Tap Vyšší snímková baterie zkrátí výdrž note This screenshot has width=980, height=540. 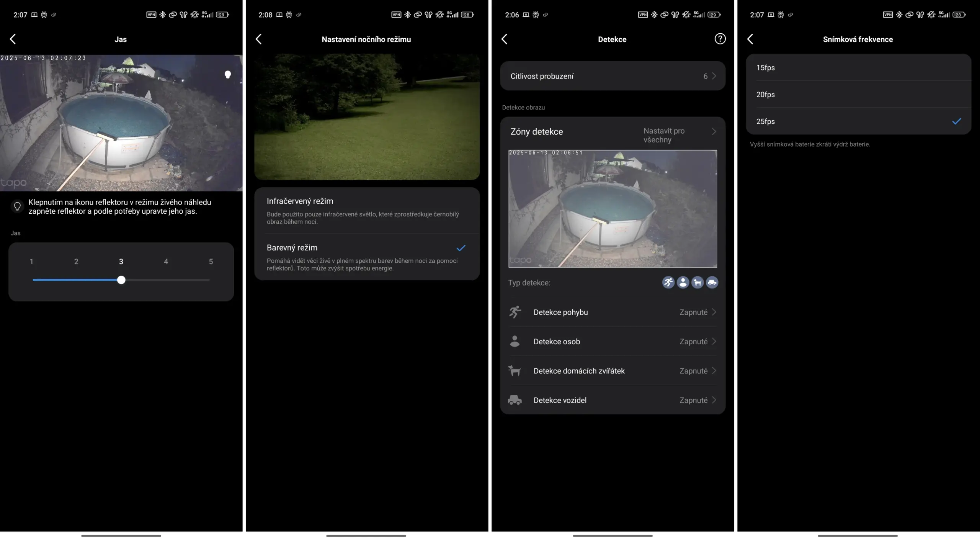810,144
